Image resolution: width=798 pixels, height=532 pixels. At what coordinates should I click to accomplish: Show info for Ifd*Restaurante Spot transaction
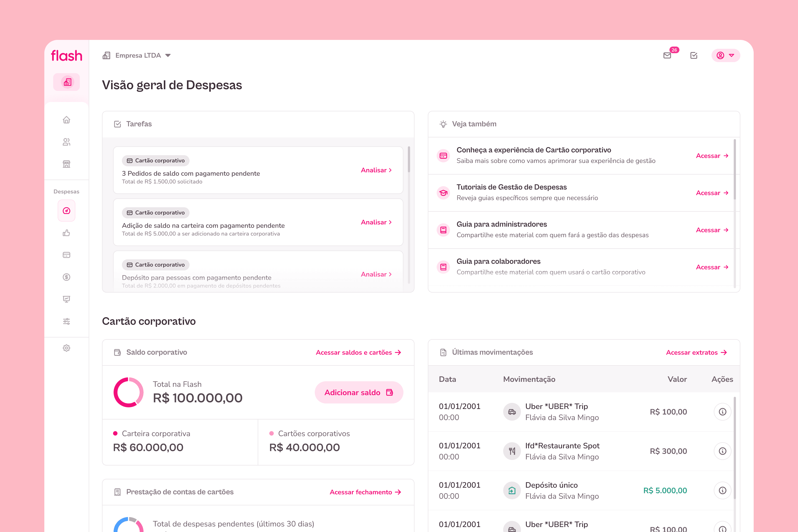point(722,451)
